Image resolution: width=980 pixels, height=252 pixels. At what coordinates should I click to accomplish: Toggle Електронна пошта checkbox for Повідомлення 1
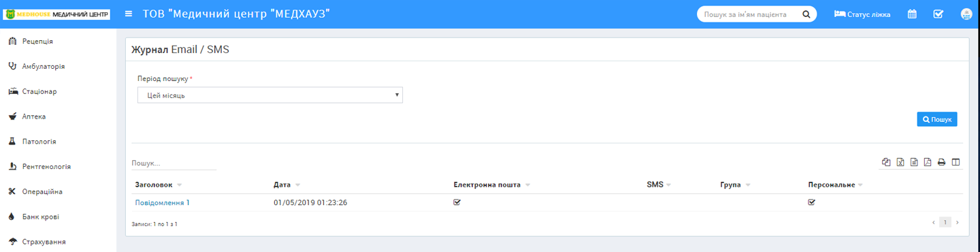[x=457, y=202]
